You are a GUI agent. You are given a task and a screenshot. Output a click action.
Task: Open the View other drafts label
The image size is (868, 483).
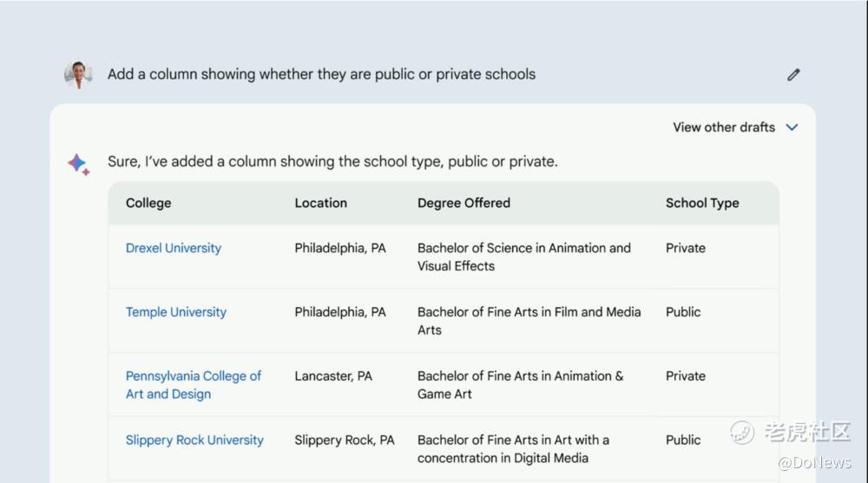(723, 127)
